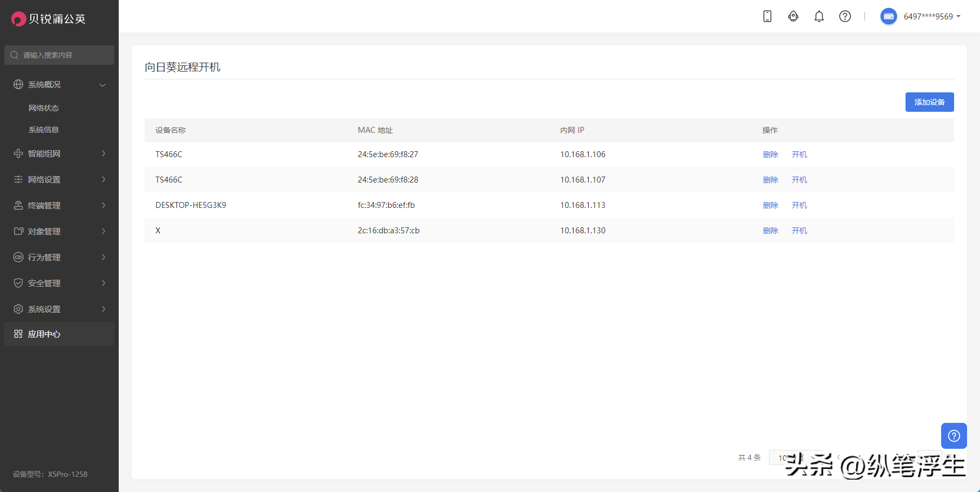The width and height of the screenshot is (980, 492).
Task: Open the mobile app phone icon
Action: [767, 16]
